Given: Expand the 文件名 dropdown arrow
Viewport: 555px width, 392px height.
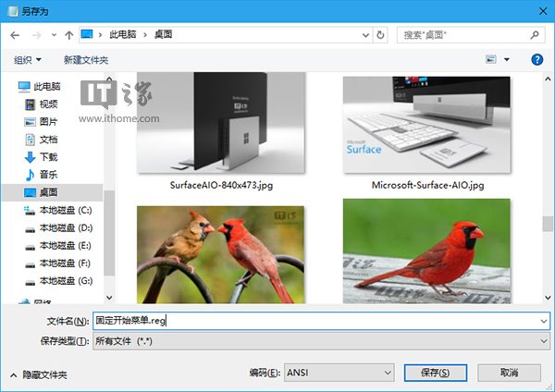Looking at the screenshot, I should coord(543,321).
